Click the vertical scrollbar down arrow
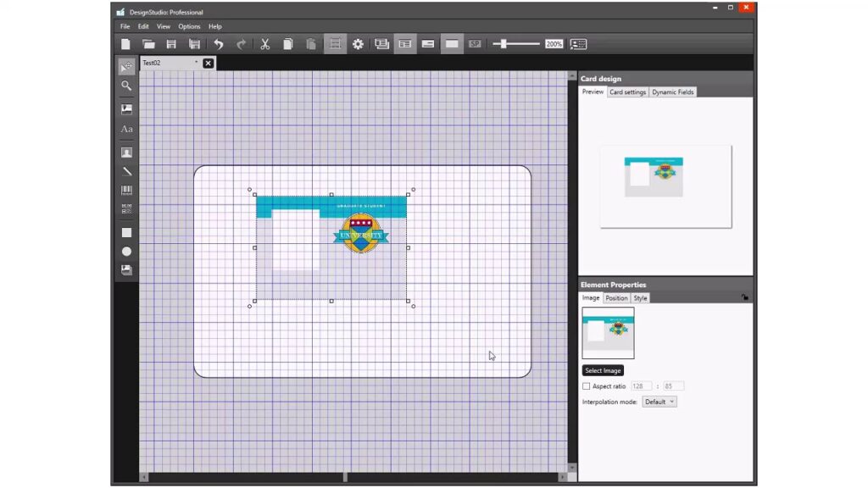868x488 pixels. (x=572, y=468)
